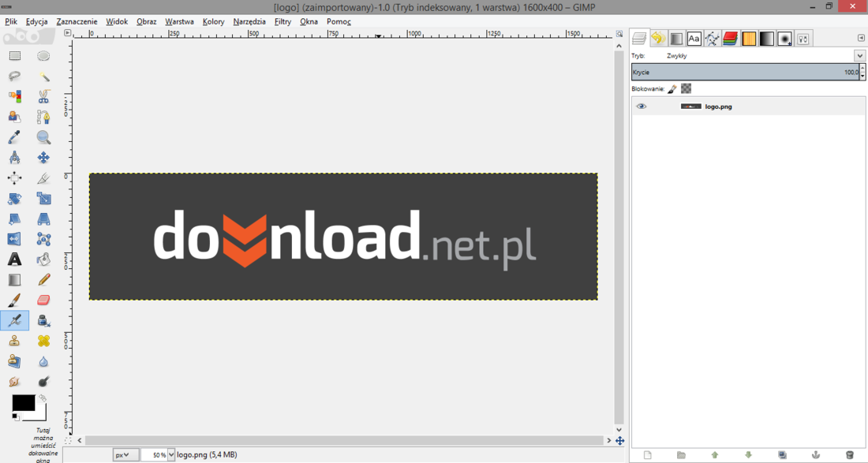The width and height of the screenshot is (868, 463).
Task: Select the Shear tool
Action: 14,219
